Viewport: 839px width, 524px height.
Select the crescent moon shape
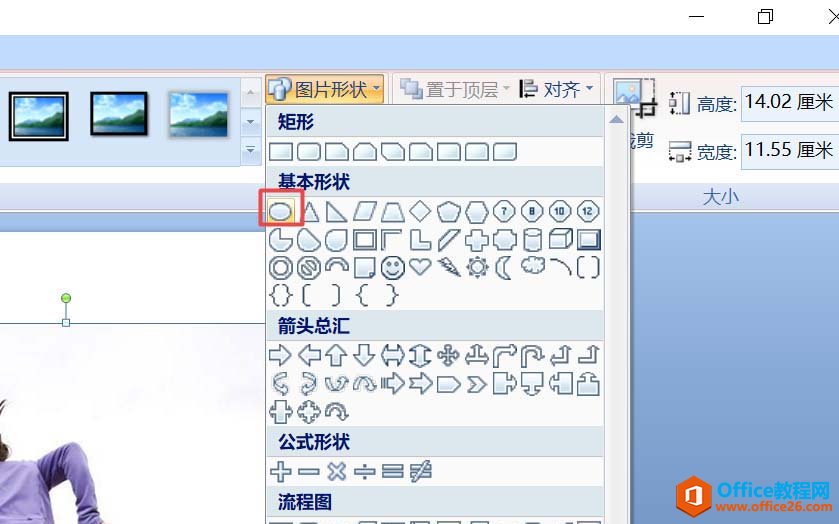504,267
